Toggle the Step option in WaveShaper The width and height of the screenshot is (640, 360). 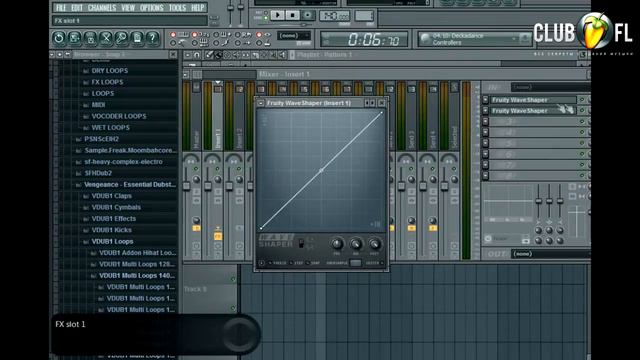pyautogui.click(x=297, y=263)
